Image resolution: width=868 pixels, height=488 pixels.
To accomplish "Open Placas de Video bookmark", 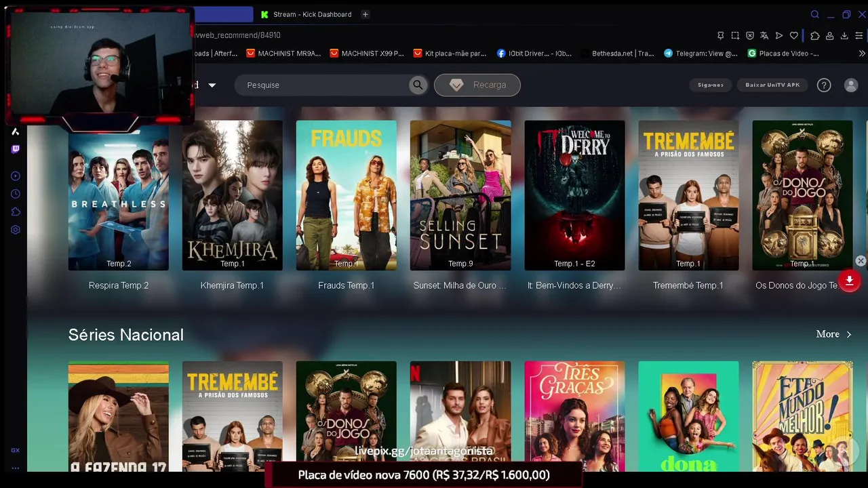I will [783, 54].
